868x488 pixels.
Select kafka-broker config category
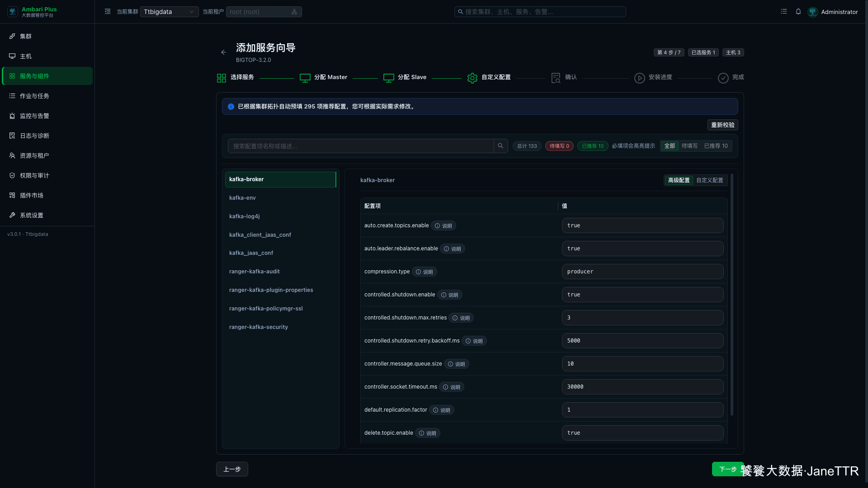tap(280, 179)
